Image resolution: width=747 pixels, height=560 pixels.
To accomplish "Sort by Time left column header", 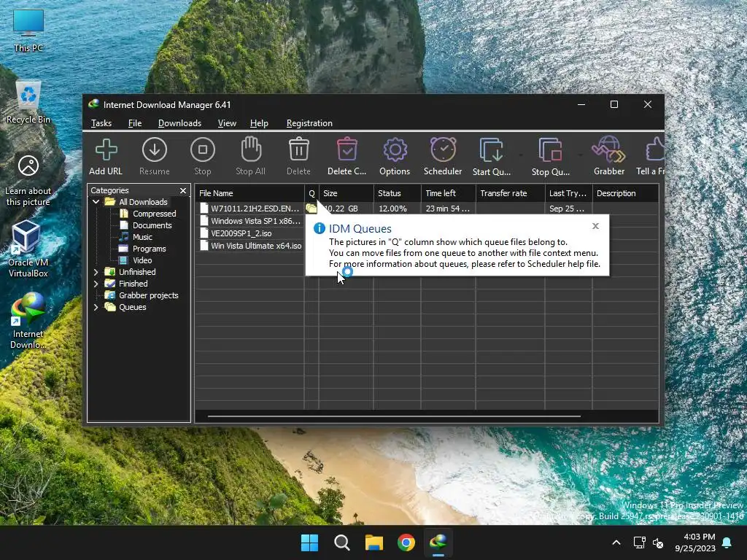I will [449, 193].
